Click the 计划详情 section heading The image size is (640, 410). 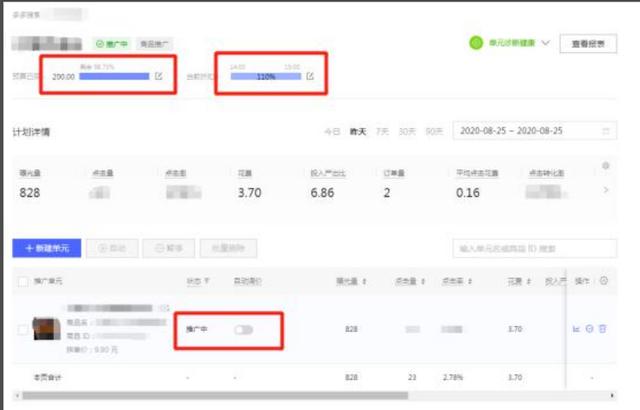(x=31, y=132)
